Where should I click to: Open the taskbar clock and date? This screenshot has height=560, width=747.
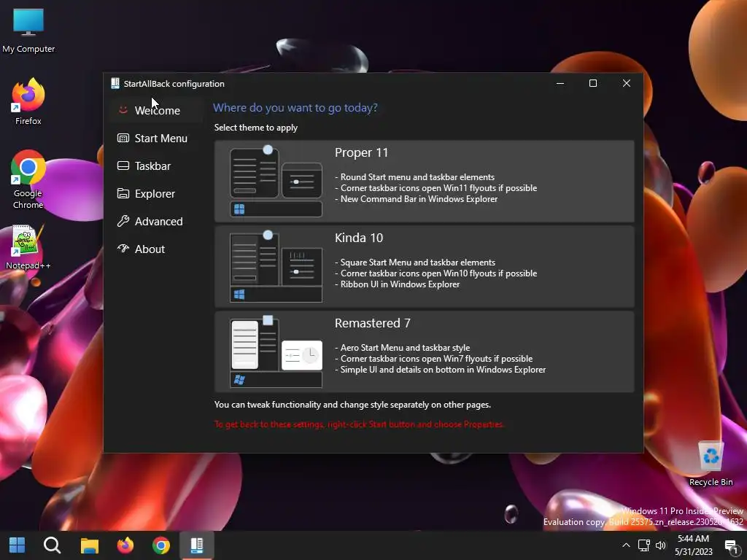coord(694,545)
